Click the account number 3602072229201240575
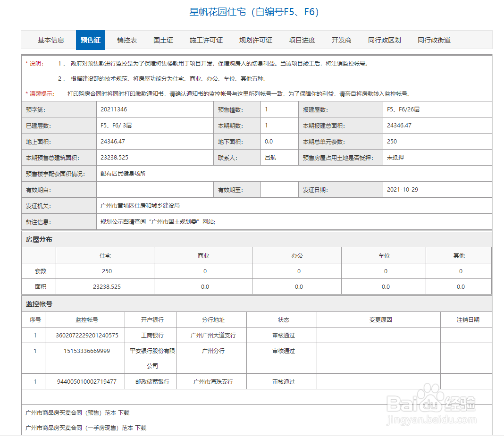The height and width of the screenshot is (437, 504). pos(87,336)
